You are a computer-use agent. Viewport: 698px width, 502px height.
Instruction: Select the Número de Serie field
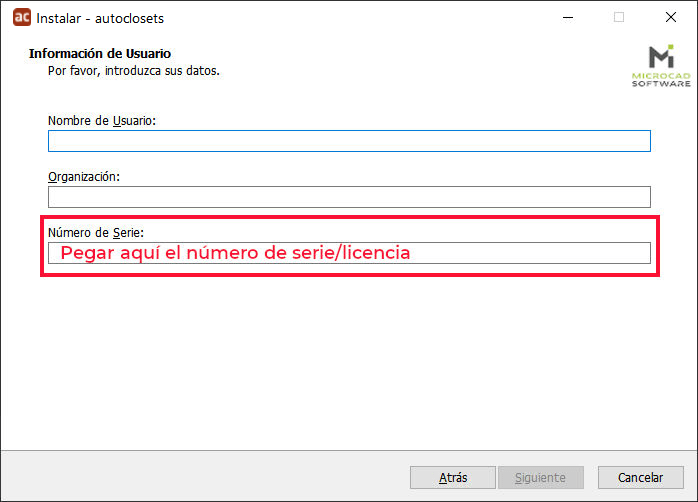click(x=349, y=253)
